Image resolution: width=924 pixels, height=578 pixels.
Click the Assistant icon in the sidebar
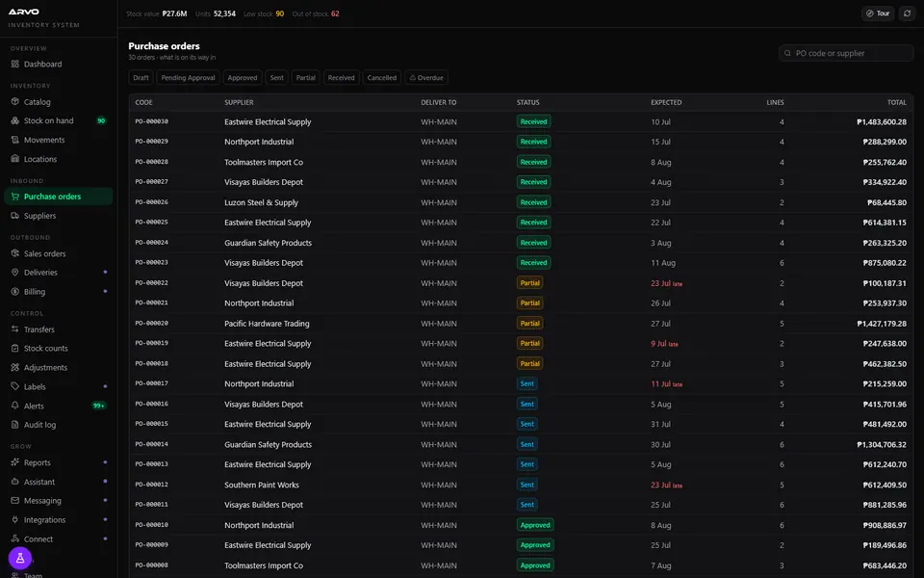(x=14, y=482)
